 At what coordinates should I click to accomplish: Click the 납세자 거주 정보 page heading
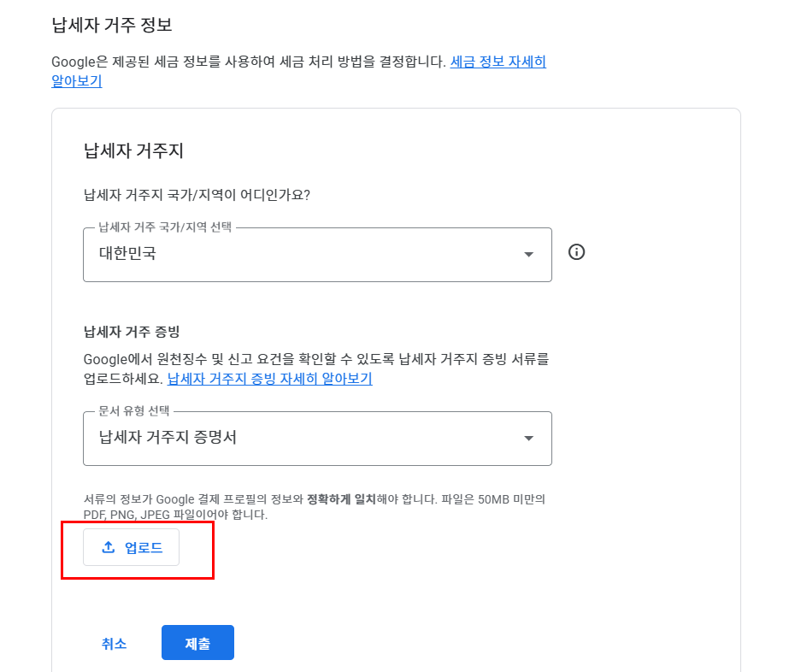[x=112, y=24]
